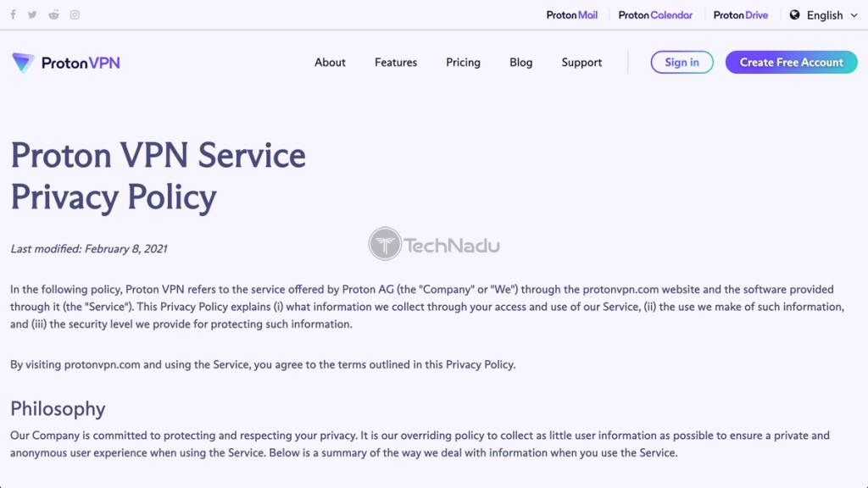Open the Reddit social icon
The height and width of the screenshot is (488, 868).
click(x=53, y=15)
